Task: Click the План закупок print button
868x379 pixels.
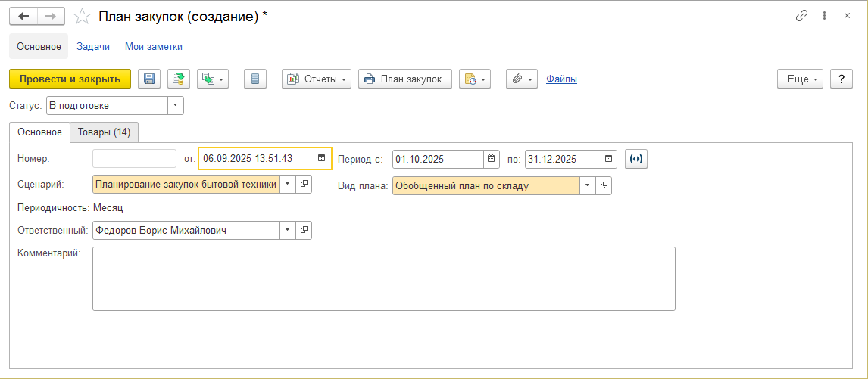Action: point(404,79)
